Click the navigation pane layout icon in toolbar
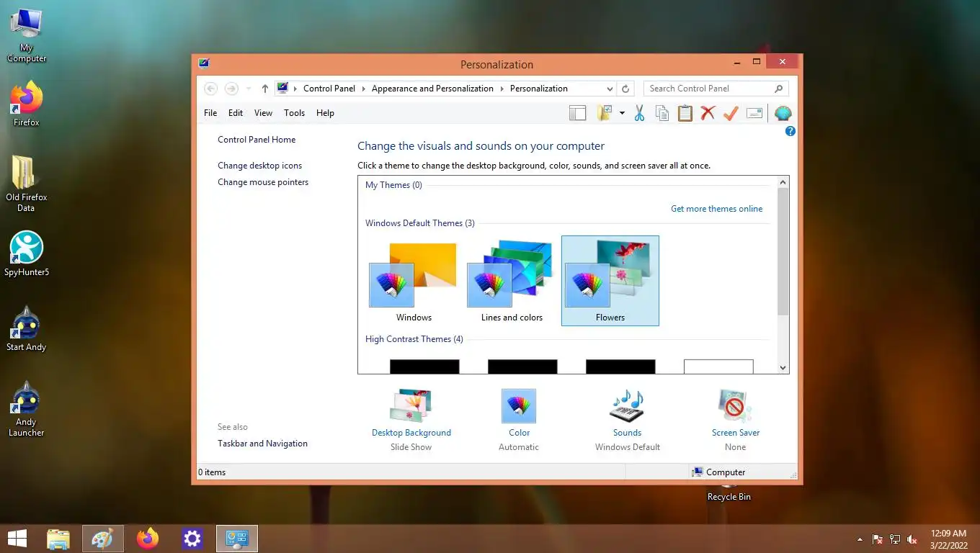 pos(577,113)
